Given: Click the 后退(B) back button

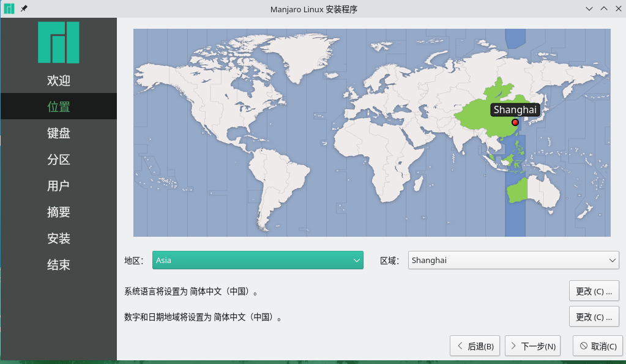Looking at the screenshot, I should point(475,346).
